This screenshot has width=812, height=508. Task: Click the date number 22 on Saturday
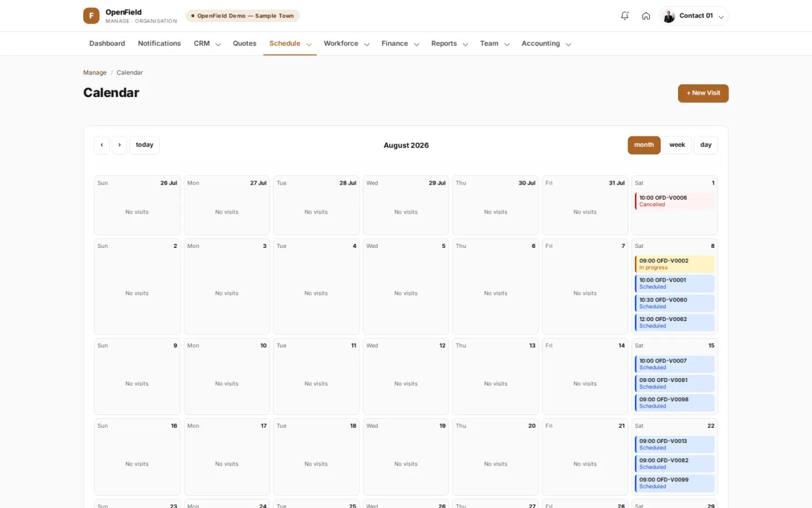click(x=711, y=426)
